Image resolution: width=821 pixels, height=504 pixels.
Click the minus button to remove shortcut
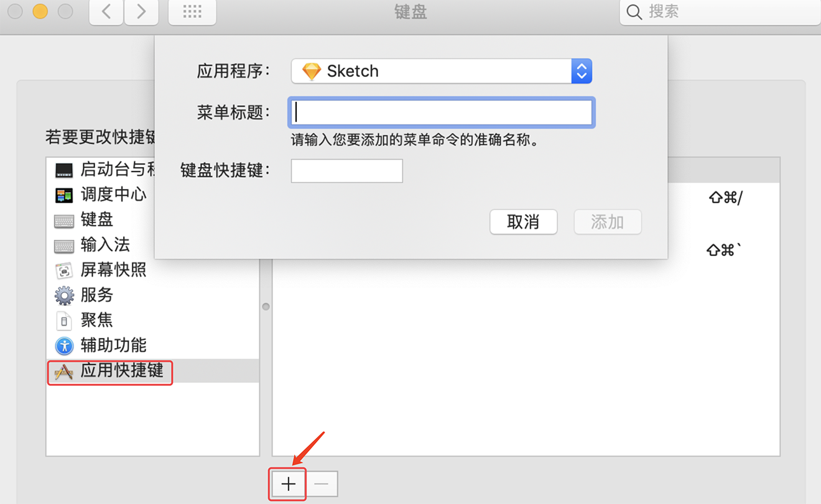click(322, 484)
